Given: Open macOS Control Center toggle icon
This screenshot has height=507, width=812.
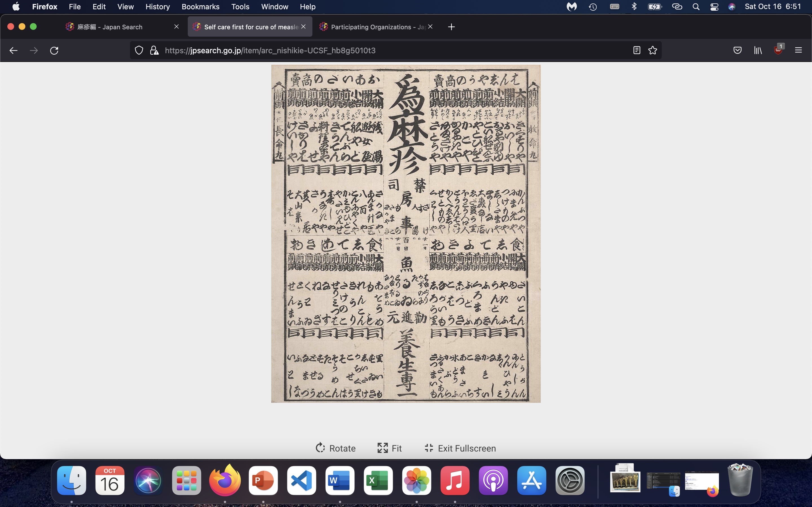Looking at the screenshot, I should 714,7.
